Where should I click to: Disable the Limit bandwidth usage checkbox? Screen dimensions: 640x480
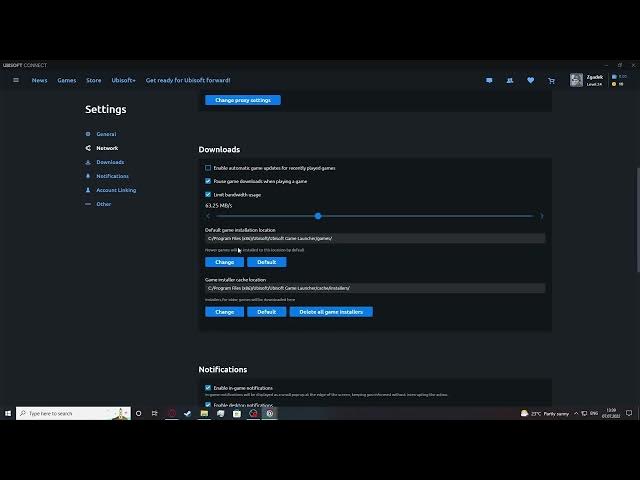[x=208, y=194]
